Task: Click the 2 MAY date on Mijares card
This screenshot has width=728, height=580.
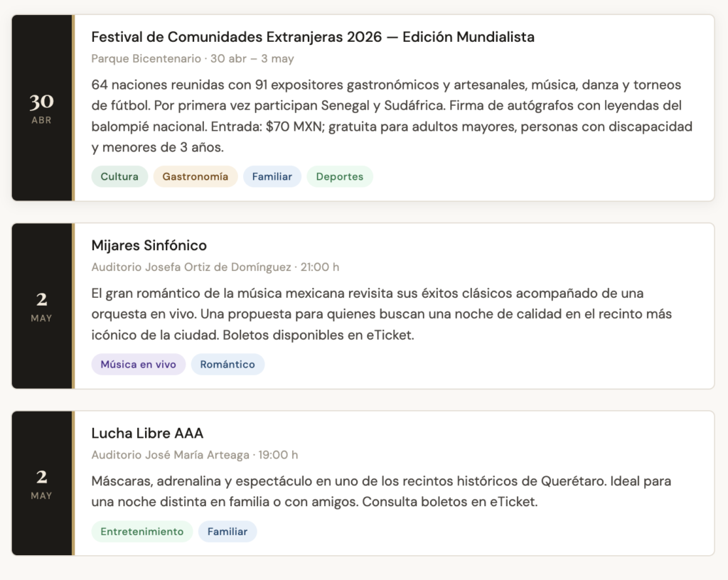Action: [41, 306]
